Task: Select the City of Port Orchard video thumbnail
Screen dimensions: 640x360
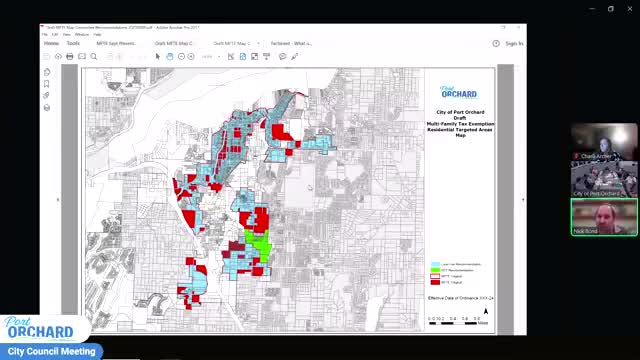Action: 604,179
